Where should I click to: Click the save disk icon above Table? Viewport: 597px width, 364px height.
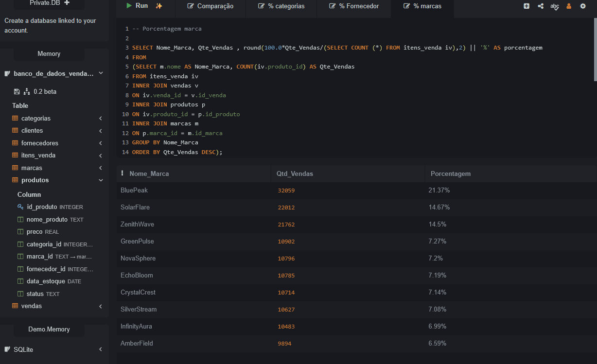click(17, 91)
